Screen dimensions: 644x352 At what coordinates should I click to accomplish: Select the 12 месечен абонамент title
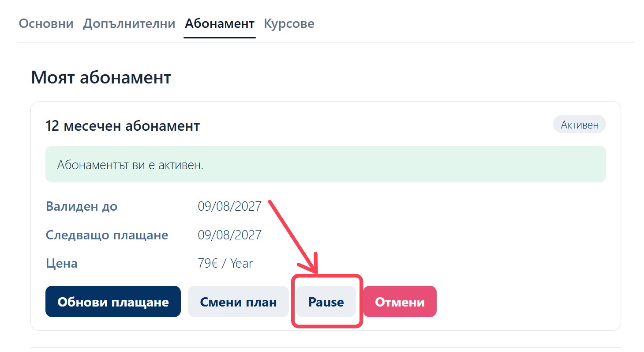click(x=123, y=126)
